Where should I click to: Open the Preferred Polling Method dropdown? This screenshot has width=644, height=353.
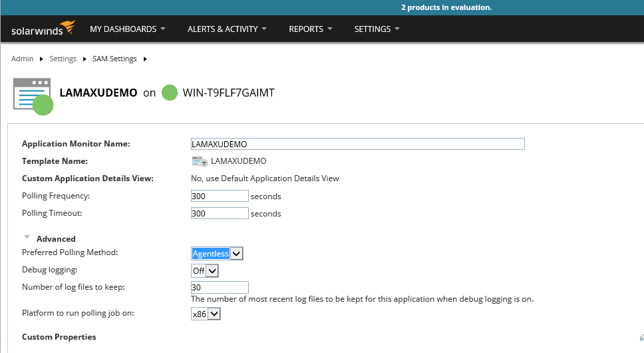[x=217, y=253]
